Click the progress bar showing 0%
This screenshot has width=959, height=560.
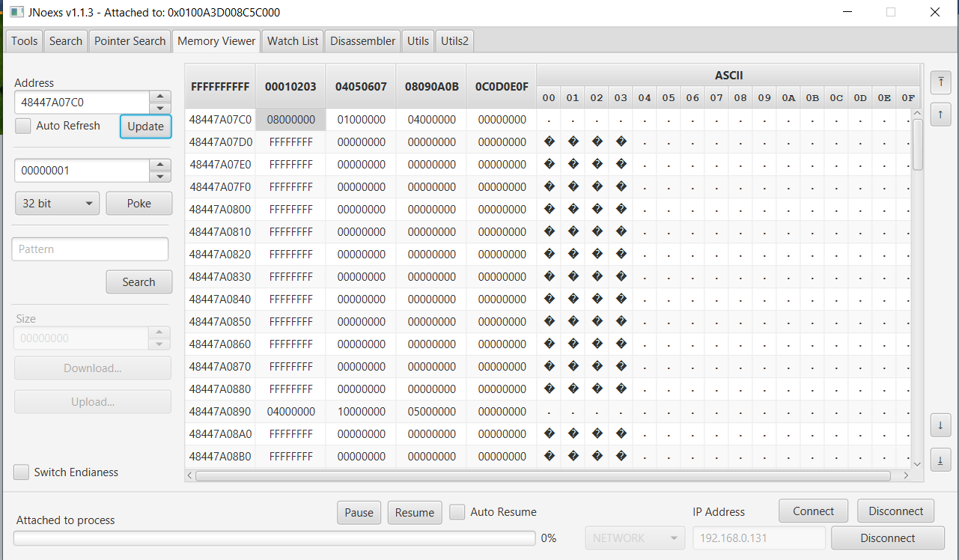click(x=274, y=538)
